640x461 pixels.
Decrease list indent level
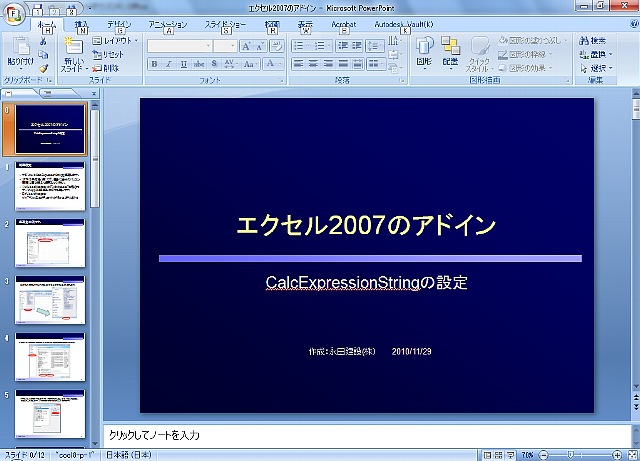[x=343, y=46]
